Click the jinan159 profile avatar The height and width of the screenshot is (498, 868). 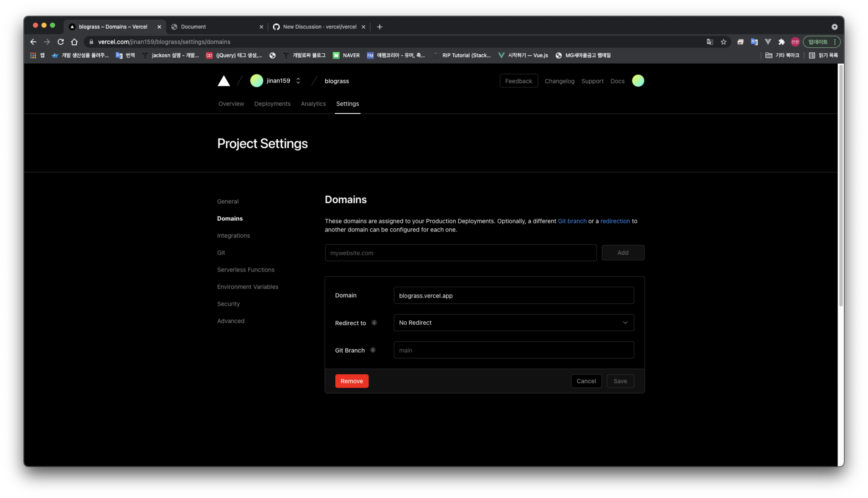(x=256, y=81)
